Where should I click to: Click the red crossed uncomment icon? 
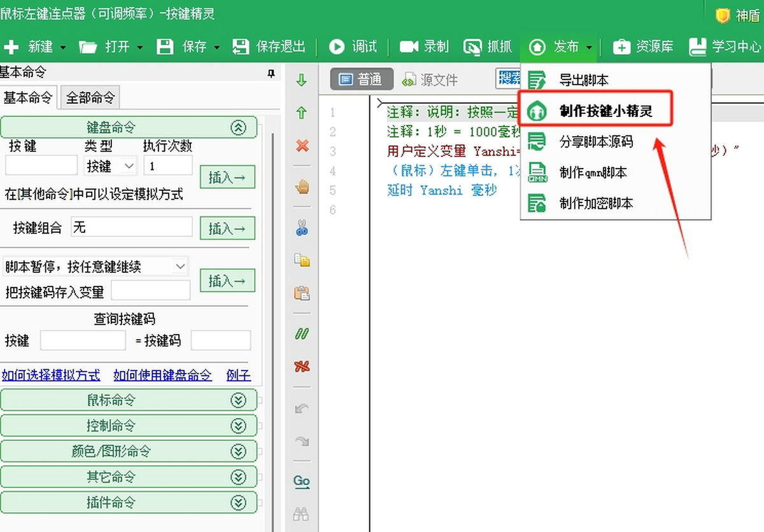tap(302, 366)
